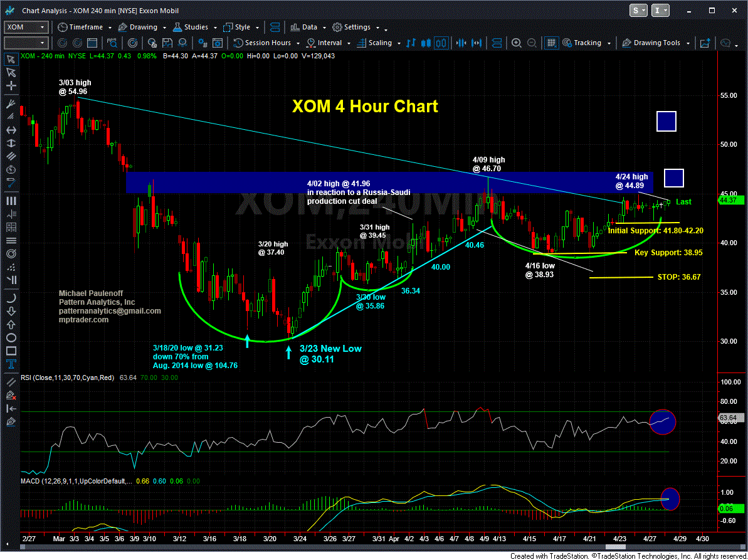The width and height of the screenshot is (748, 560).
Task: Click the 'Key Support: 38.95' text label
Action: (x=668, y=252)
